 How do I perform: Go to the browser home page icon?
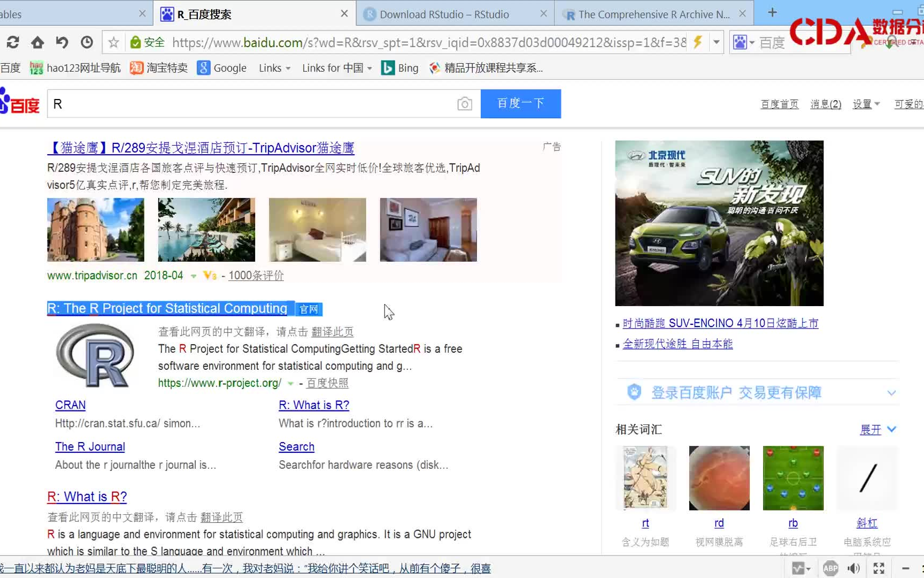coord(37,42)
